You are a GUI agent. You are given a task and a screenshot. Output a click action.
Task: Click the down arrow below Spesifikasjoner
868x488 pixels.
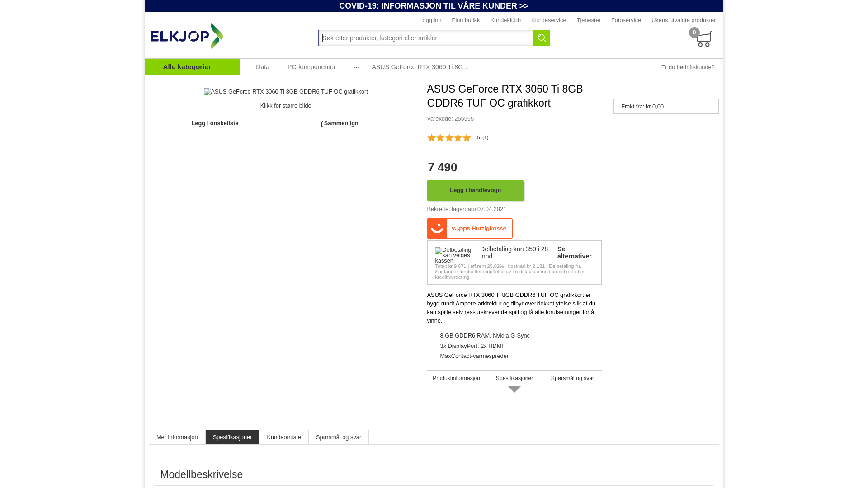pyautogui.click(x=514, y=389)
